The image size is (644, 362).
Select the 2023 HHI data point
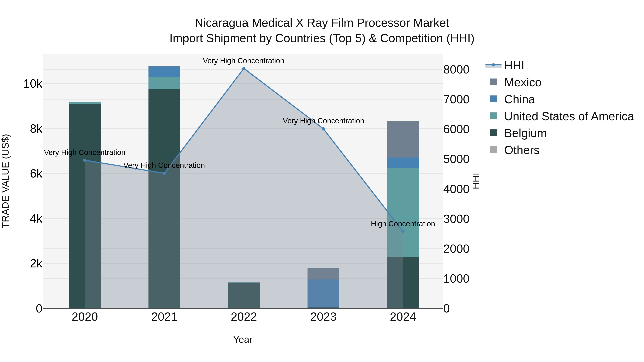323,129
